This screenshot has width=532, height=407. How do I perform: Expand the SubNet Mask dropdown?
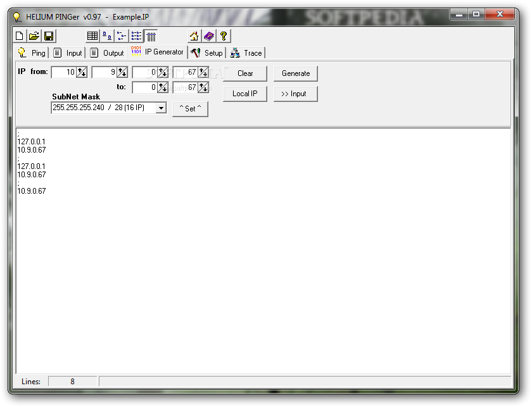click(x=161, y=108)
